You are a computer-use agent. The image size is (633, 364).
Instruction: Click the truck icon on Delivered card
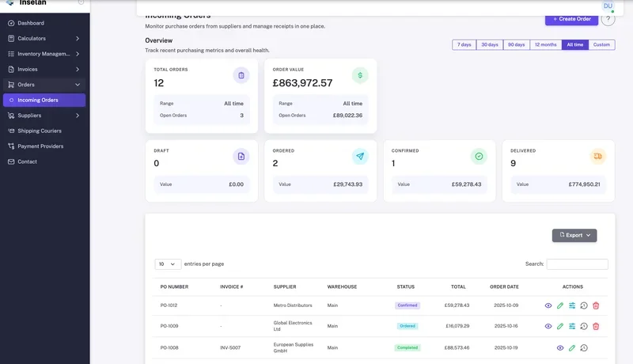coord(598,156)
